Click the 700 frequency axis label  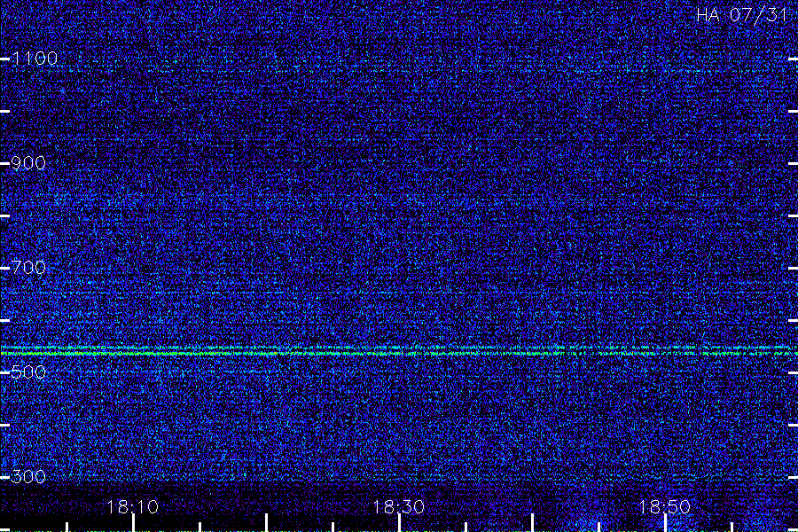coord(28,268)
